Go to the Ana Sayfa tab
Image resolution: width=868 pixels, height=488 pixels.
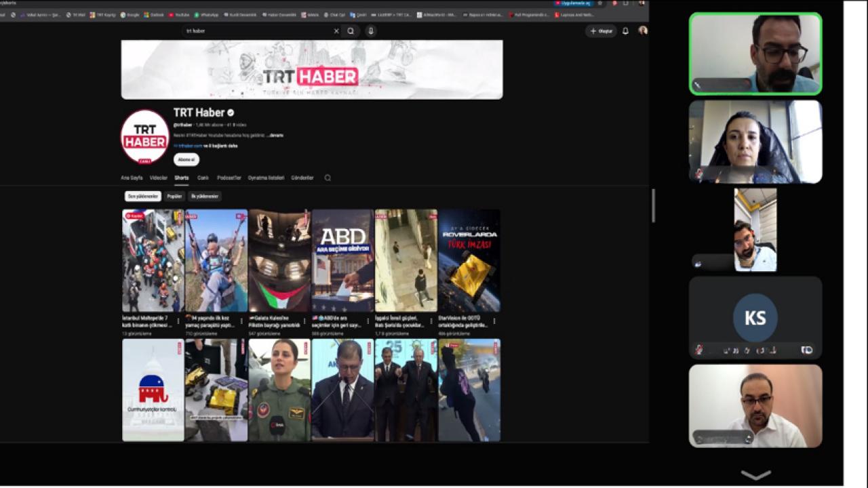(x=132, y=178)
